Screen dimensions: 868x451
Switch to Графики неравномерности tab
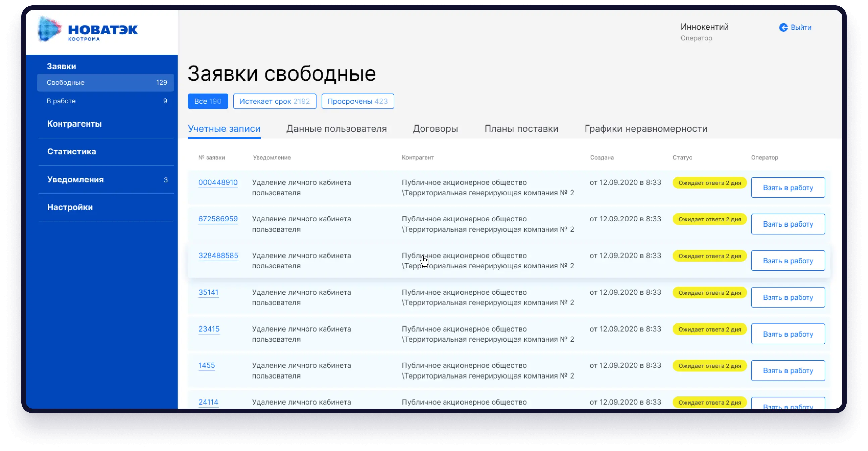pyautogui.click(x=646, y=129)
